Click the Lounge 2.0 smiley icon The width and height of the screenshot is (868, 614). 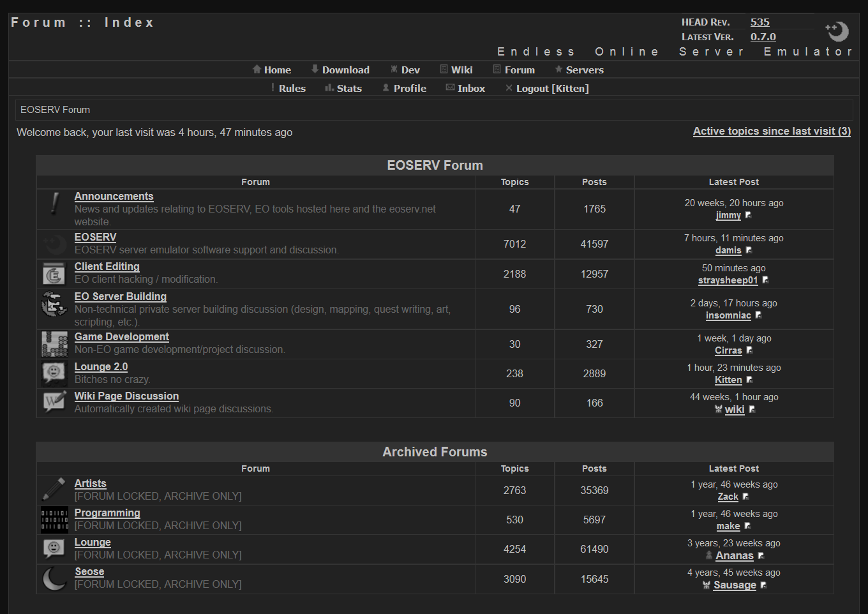coord(54,373)
